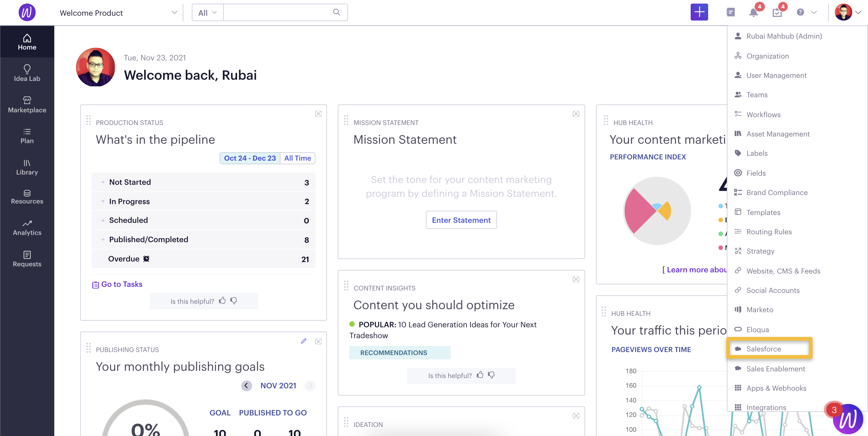Open Brand Compliance menu item

pos(777,192)
